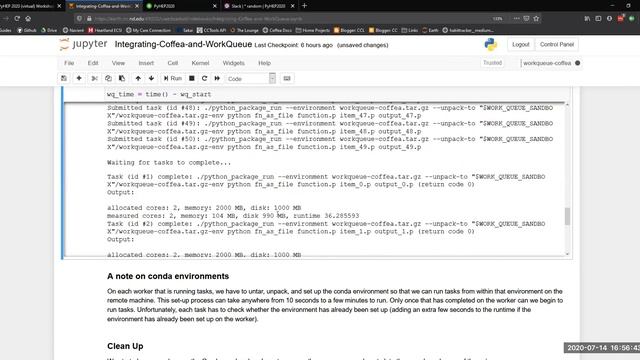
Task: Click the output area scrollbar thumb
Action: 567,216
